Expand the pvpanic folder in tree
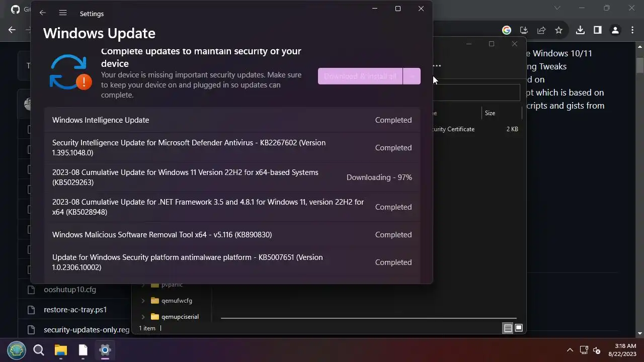 pos(143,285)
